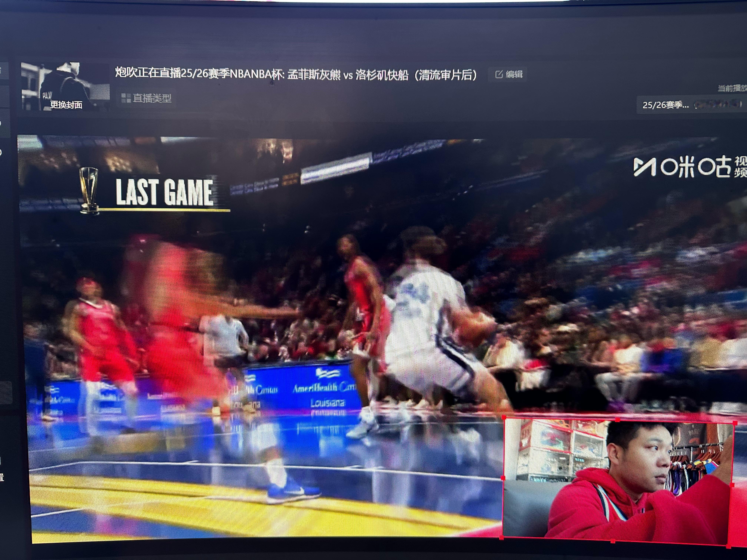This screenshot has height=560, width=747.
Task: Expand the 25/26赛季 current playback dropdown
Action: (689, 105)
